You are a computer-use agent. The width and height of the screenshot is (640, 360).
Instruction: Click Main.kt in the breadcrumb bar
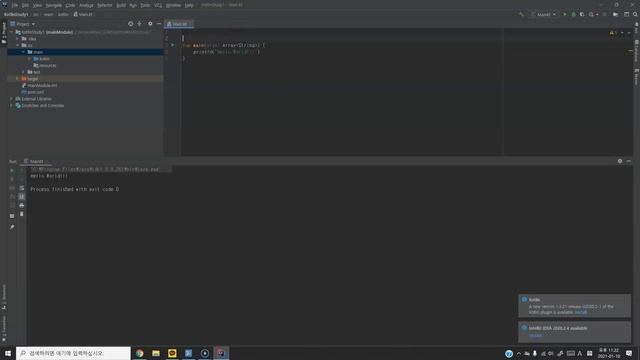83,14
